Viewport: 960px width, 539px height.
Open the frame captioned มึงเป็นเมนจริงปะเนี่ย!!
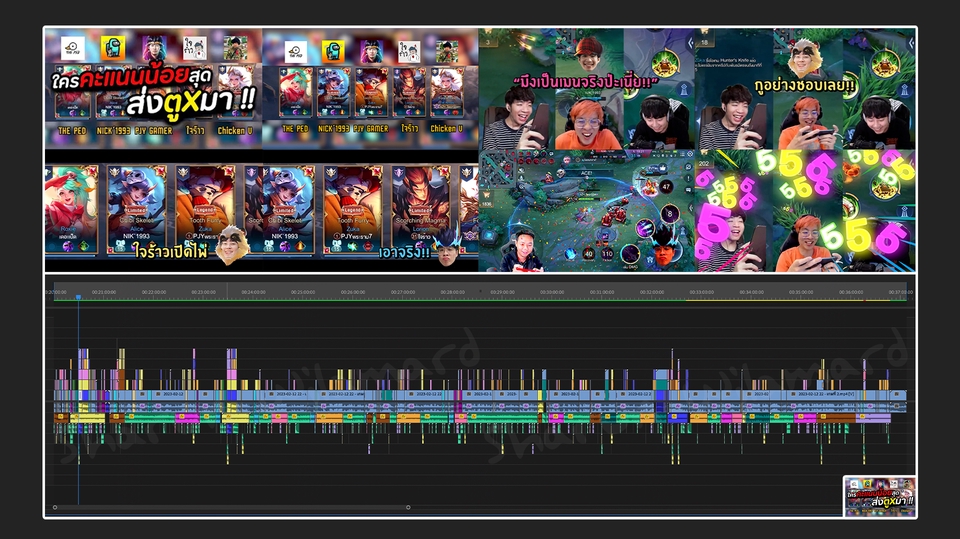pyautogui.click(x=587, y=89)
